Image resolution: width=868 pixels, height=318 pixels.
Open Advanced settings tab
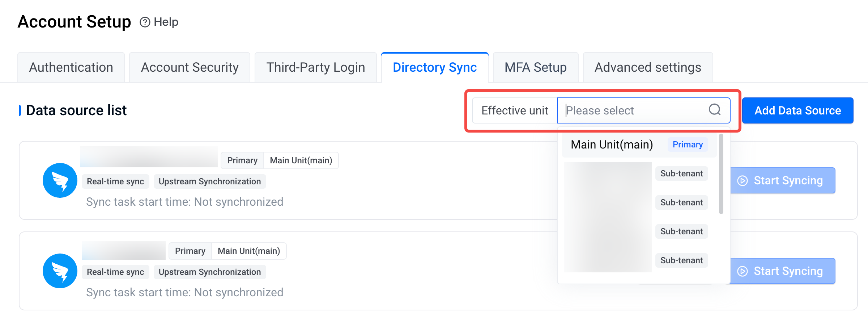[x=648, y=67]
